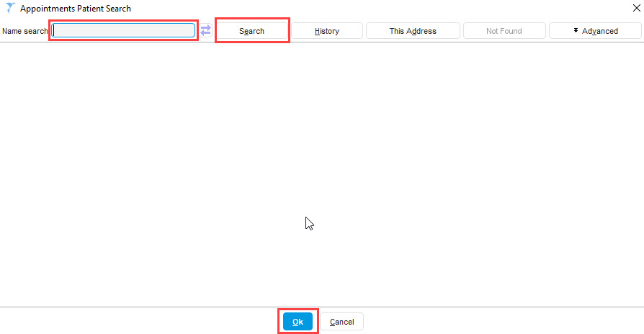
Task: Click Cancel to dismiss the dialog
Action: (341, 322)
